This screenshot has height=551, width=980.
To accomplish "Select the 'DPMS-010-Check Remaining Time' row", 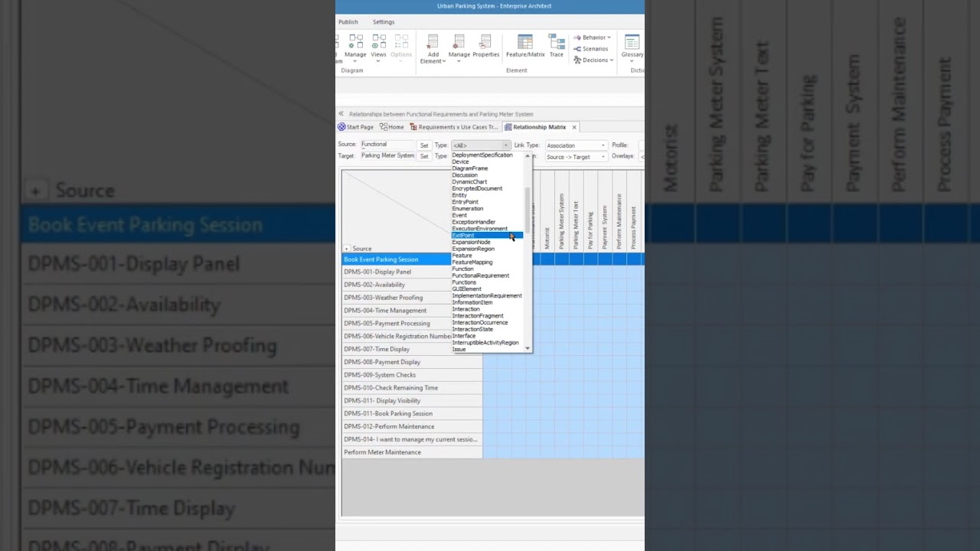I will coord(412,388).
